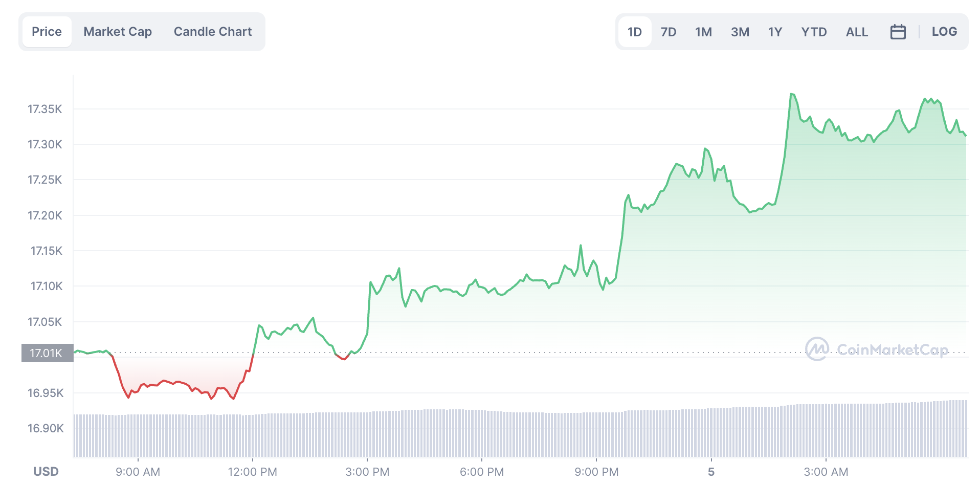This screenshot has width=980, height=484.
Task: Select the 1Y time range
Action: (x=775, y=31)
